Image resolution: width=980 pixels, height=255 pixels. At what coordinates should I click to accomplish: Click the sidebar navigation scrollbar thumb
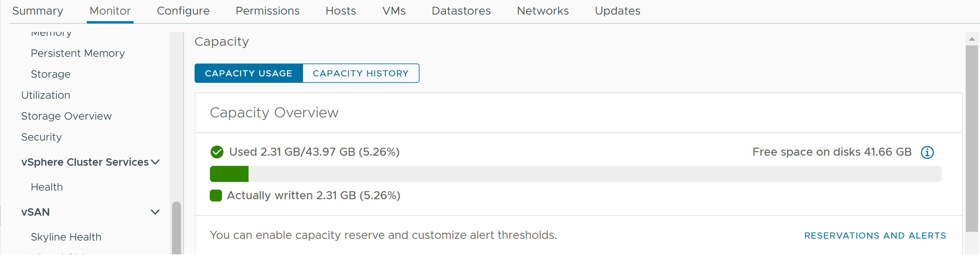[x=176, y=228]
